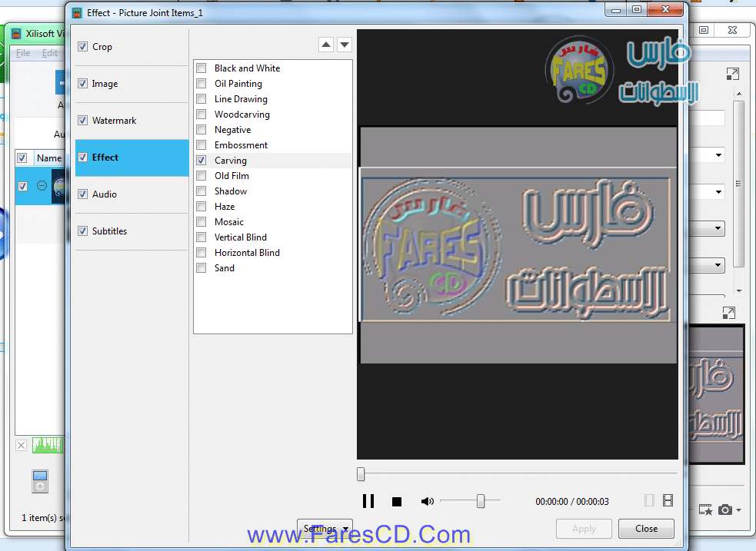The width and height of the screenshot is (756, 551).
Task: Open the dropdown arrow next to the camera icon
Action: [739, 510]
